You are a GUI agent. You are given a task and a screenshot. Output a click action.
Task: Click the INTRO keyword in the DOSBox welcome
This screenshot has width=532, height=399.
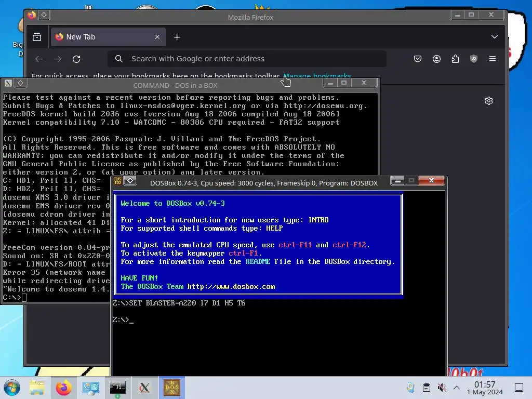pyautogui.click(x=318, y=220)
